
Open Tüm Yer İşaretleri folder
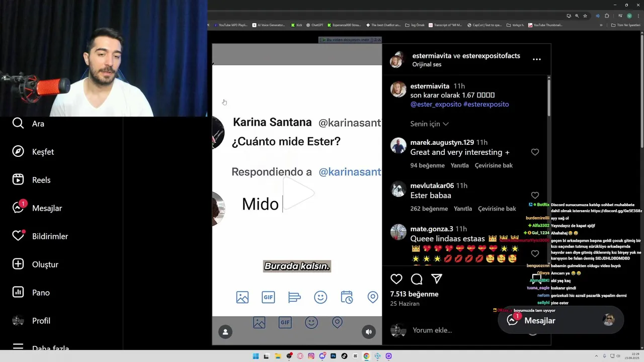tap(625, 25)
